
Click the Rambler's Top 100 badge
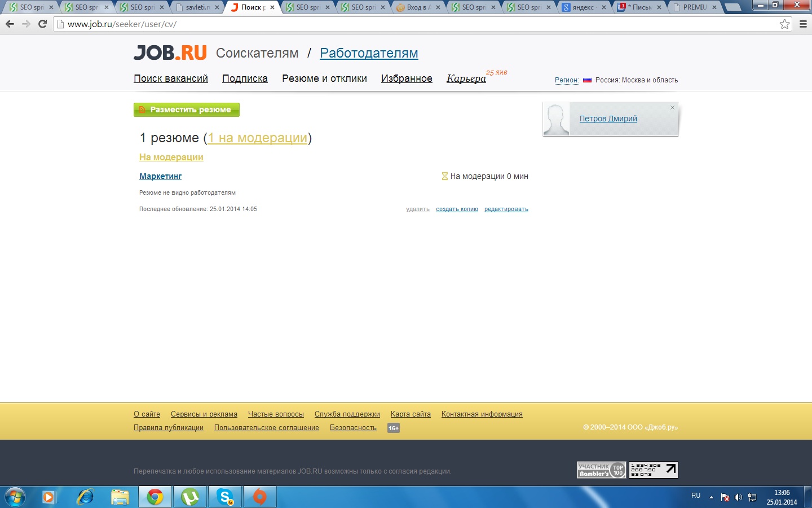tap(602, 470)
